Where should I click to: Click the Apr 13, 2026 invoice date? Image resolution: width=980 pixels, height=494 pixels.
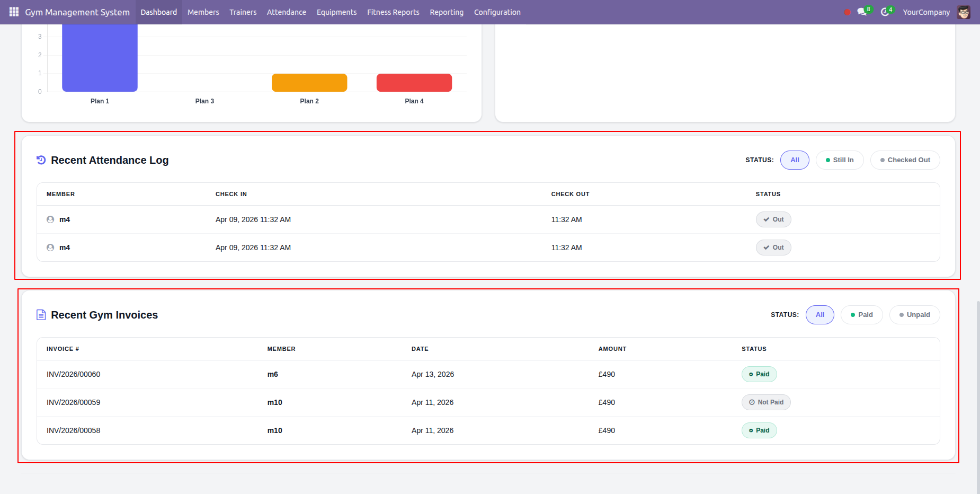pyautogui.click(x=433, y=374)
